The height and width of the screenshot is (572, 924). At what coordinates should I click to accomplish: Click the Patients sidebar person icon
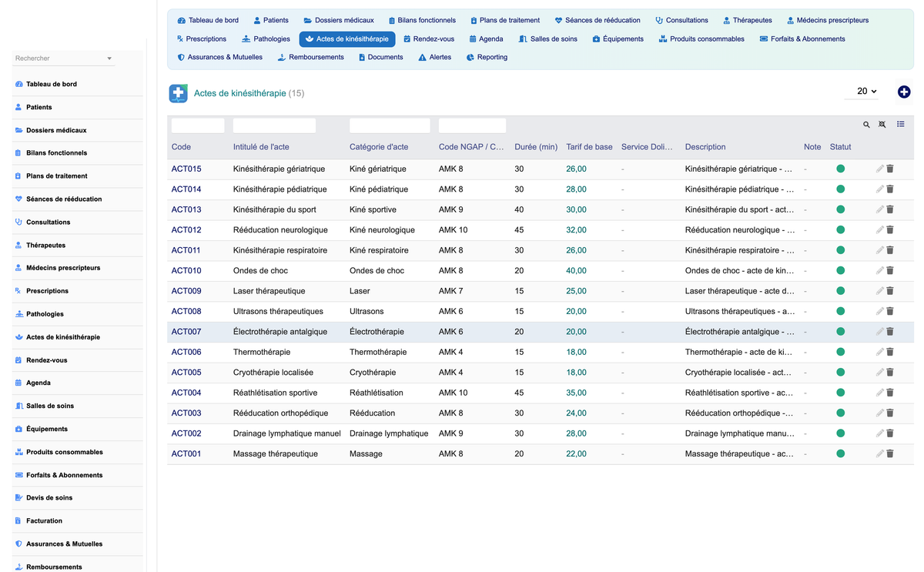[x=18, y=107]
